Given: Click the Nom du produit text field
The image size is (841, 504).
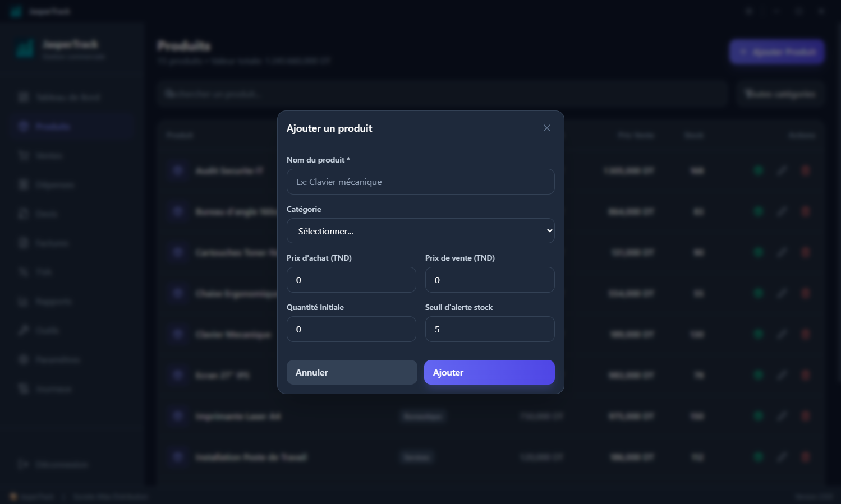Looking at the screenshot, I should tap(421, 182).
